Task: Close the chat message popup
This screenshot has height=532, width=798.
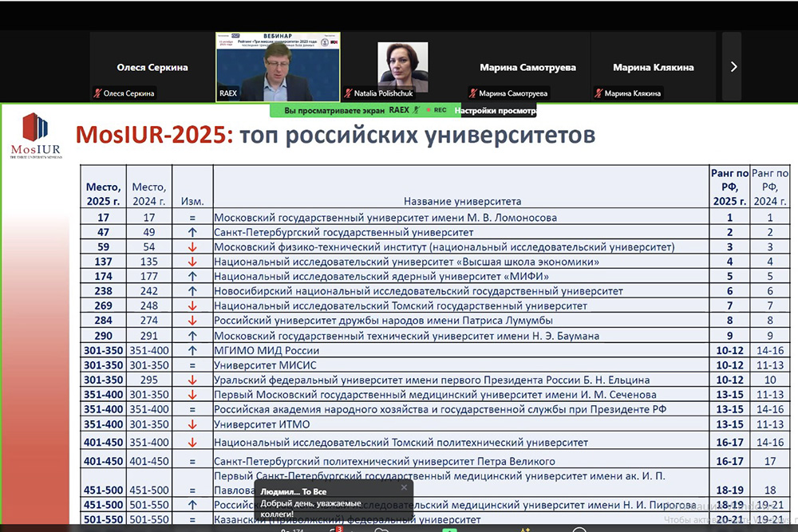Action: click(x=404, y=487)
